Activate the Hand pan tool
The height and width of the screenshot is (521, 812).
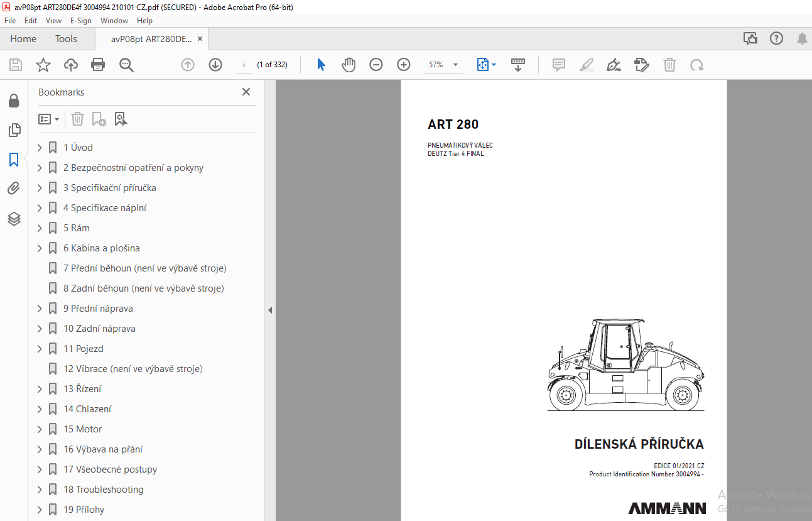349,65
